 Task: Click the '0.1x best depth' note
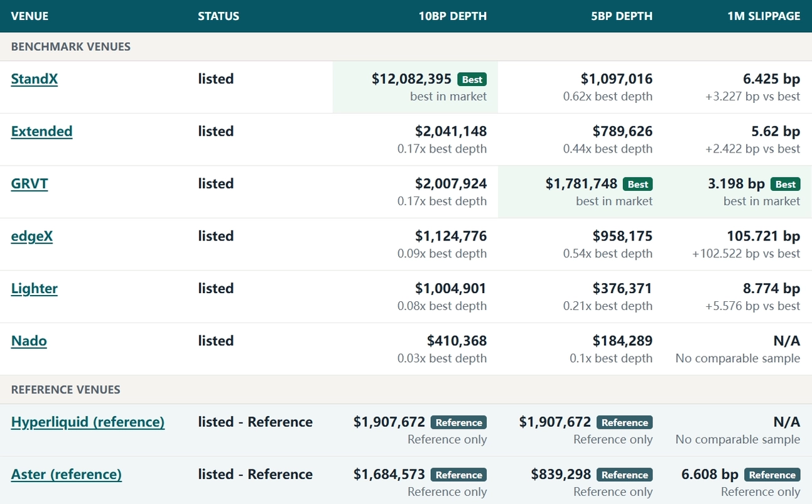611,358
